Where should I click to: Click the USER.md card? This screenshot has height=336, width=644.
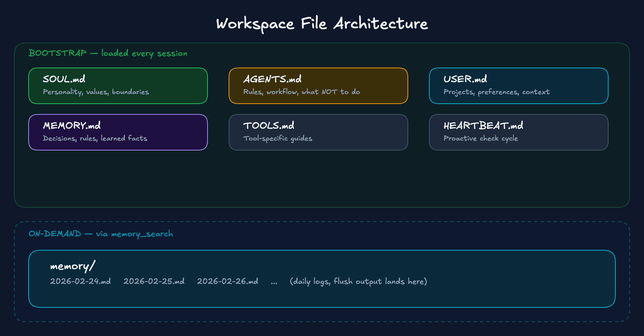(x=519, y=86)
